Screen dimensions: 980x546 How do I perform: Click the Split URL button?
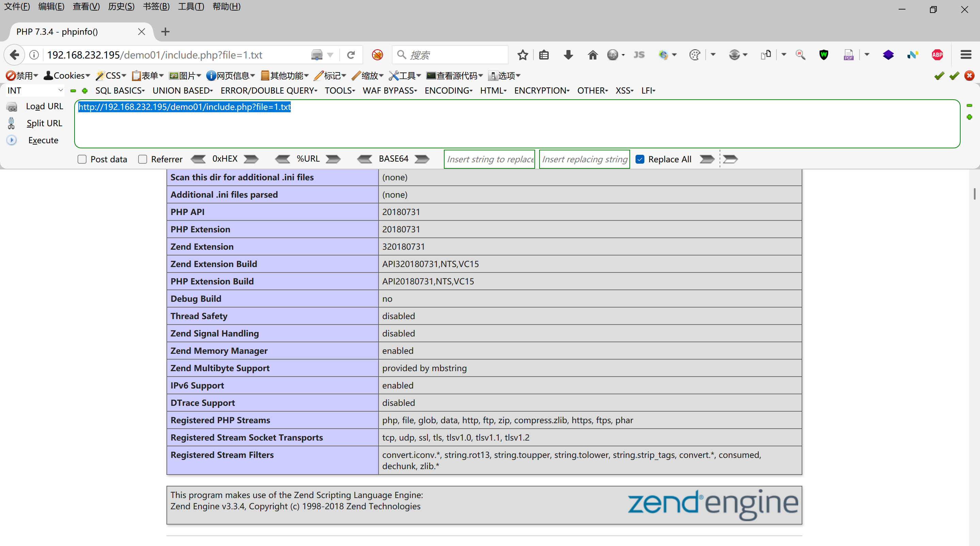pyautogui.click(x=44, y=123)
